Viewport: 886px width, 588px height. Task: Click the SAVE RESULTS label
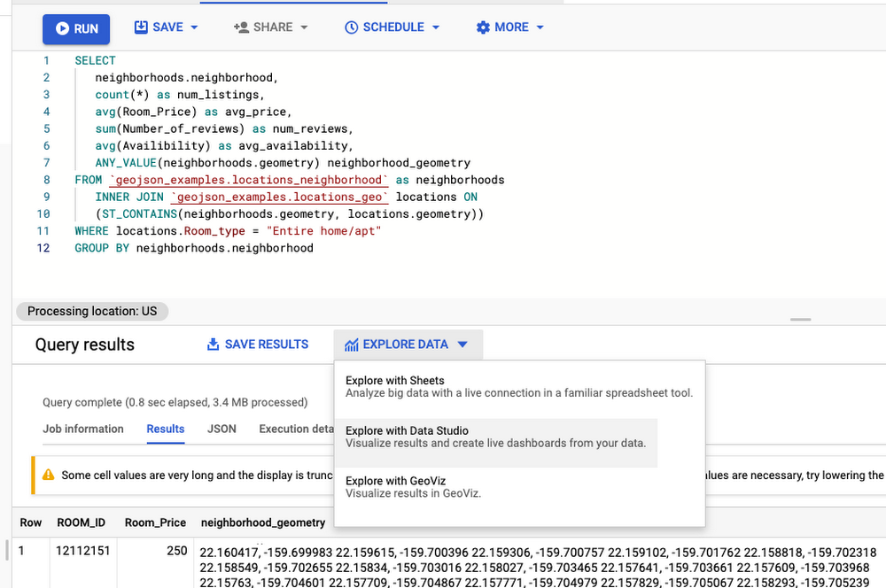coord(267,344)
